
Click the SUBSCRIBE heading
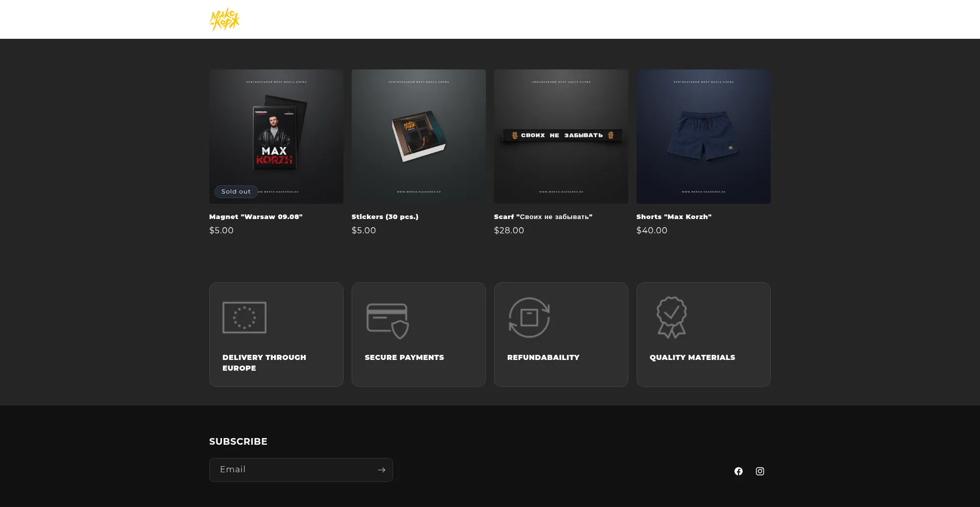pos(238,442)
